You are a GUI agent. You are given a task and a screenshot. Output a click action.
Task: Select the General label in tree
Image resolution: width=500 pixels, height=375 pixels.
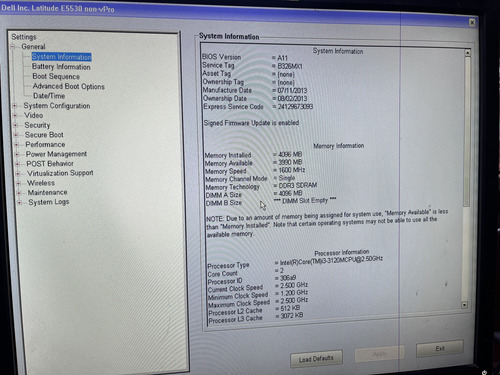click(33, 47)
